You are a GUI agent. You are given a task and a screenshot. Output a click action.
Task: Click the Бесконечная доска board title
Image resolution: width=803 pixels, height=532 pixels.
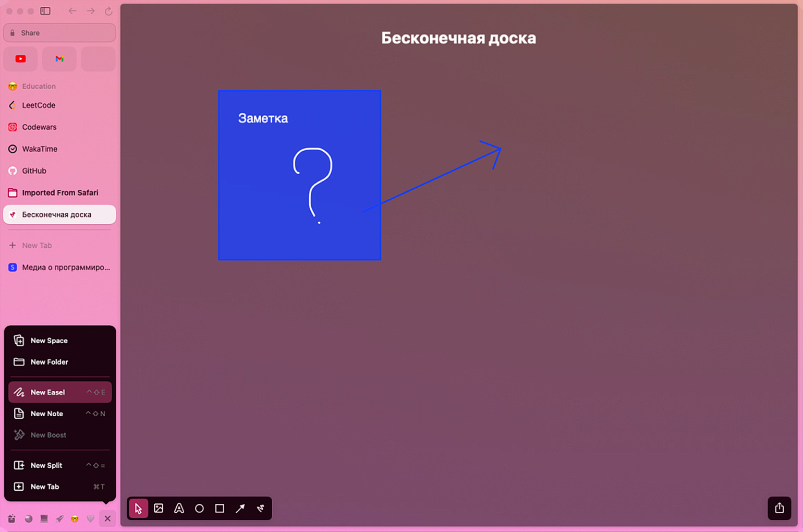[x=458, y=38]
